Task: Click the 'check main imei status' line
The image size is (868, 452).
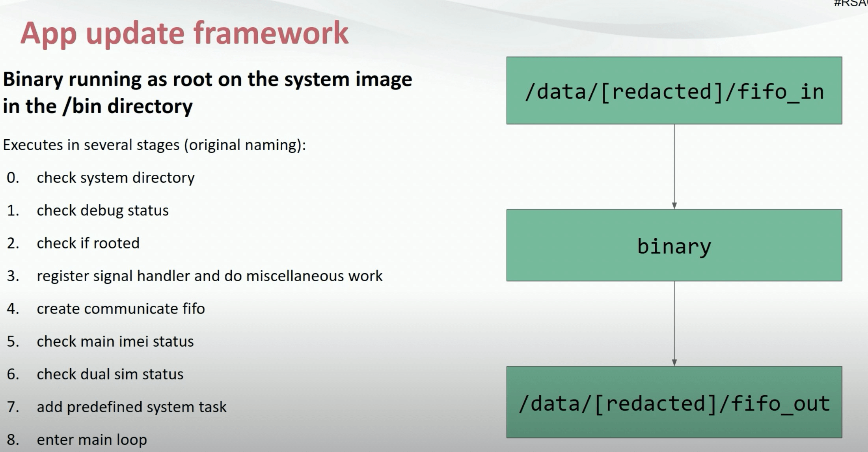Action: tap(115, 341)
